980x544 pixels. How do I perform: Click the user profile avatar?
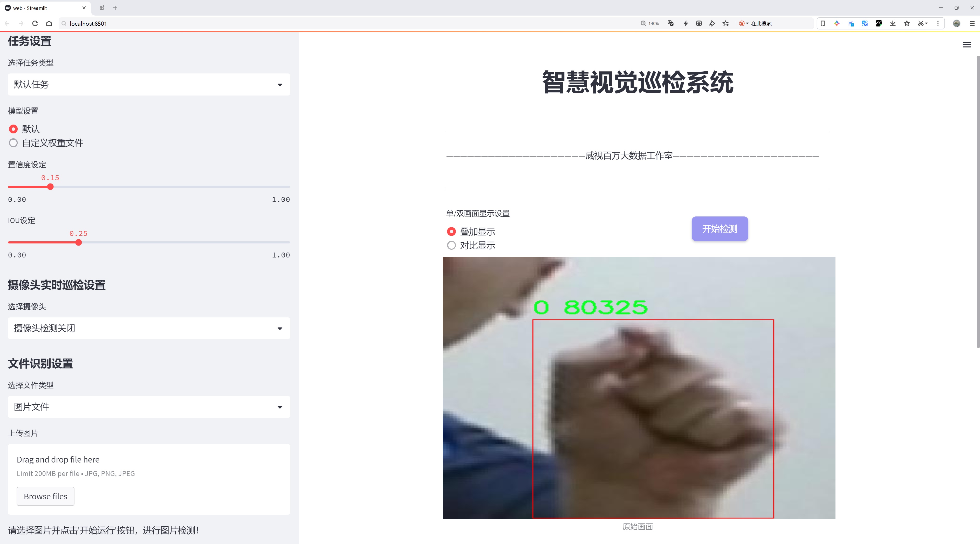click(x=956, y=24)
